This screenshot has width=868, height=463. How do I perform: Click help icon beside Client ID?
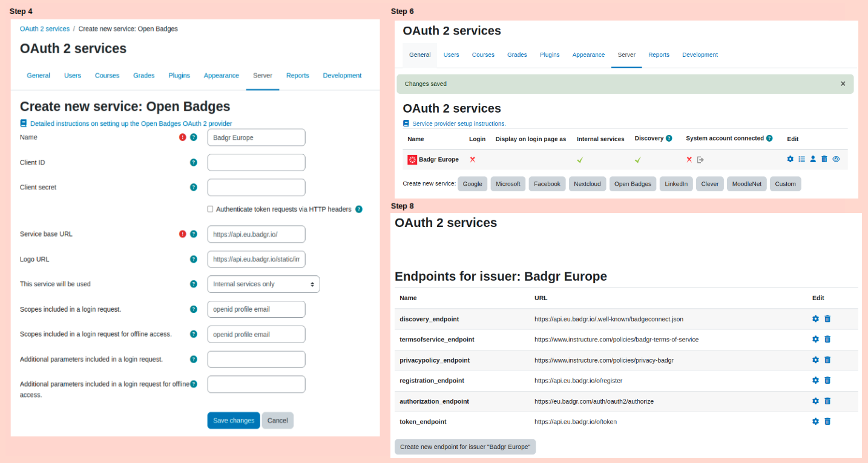[x=194, y=162]
